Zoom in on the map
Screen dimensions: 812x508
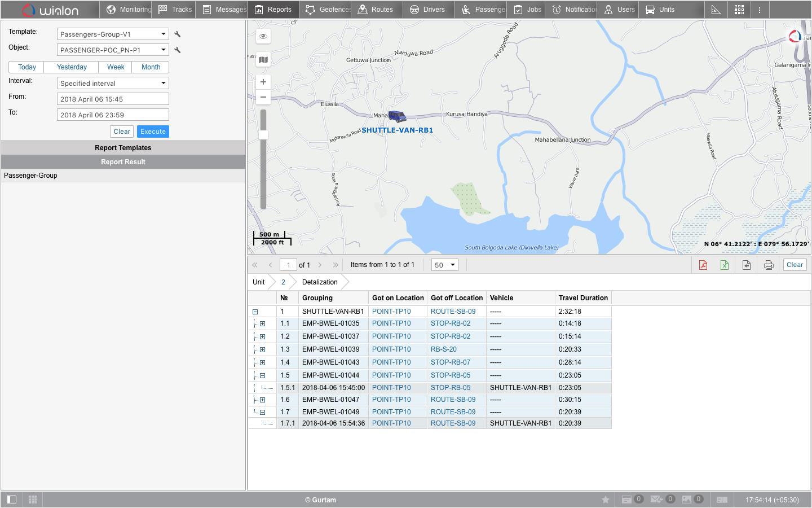(x=263, y=82)
